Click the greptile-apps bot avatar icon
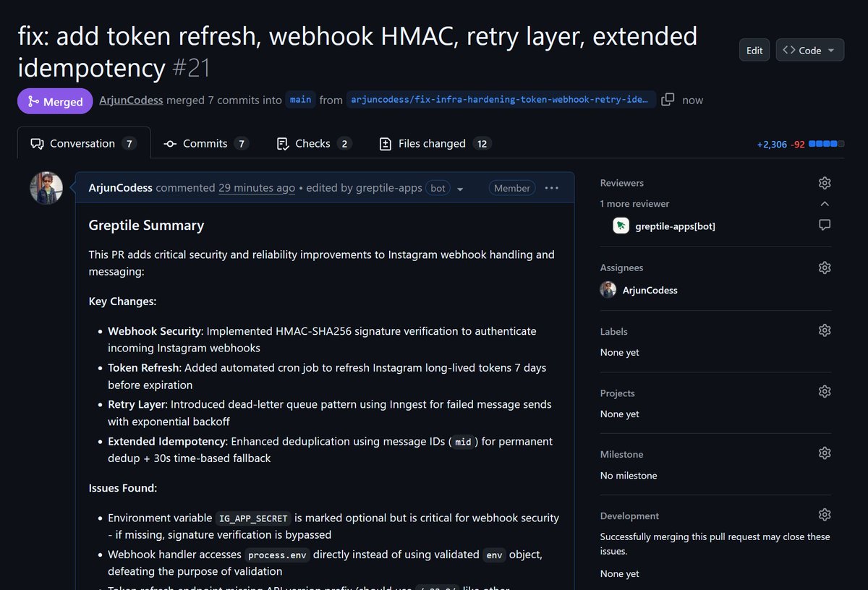 click(621, 226)
